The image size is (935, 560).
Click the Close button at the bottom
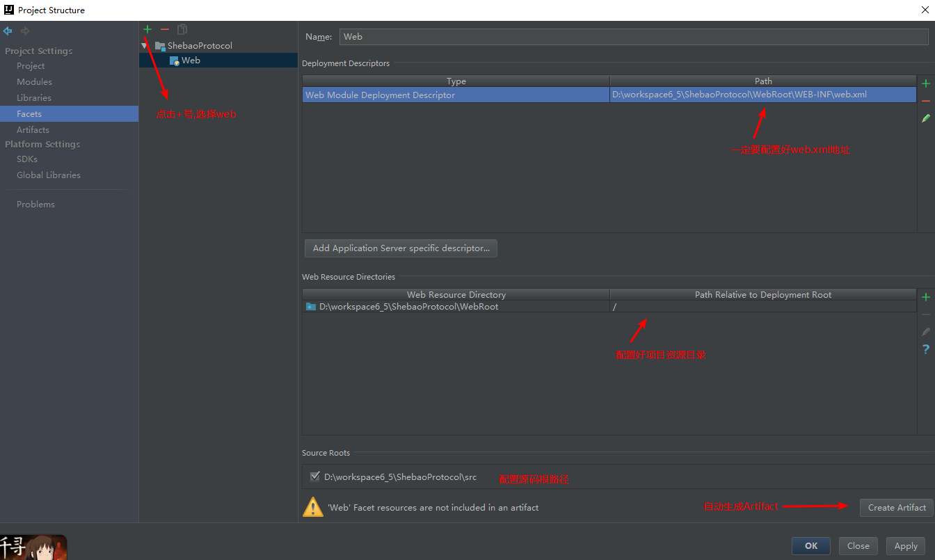tap(858, 546)
